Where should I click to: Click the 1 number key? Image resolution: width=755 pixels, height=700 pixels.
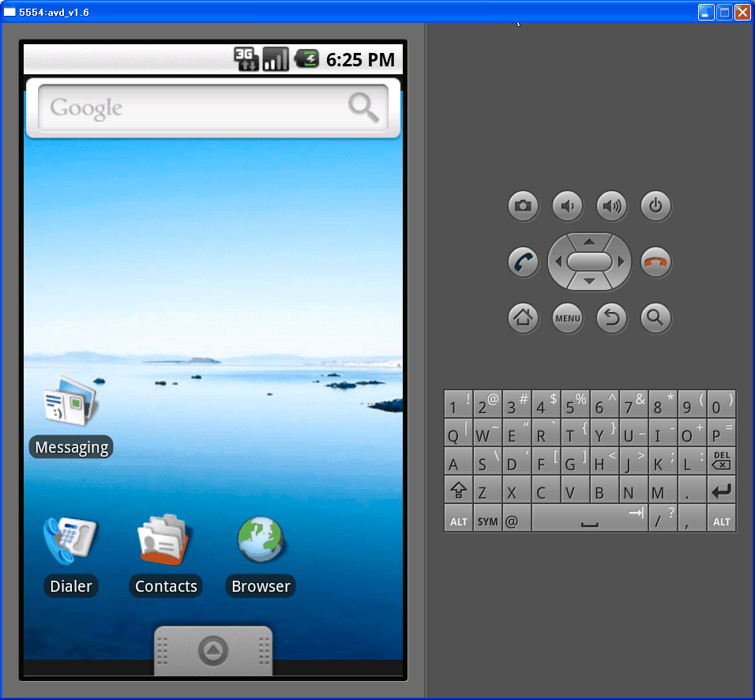[458, 404]
